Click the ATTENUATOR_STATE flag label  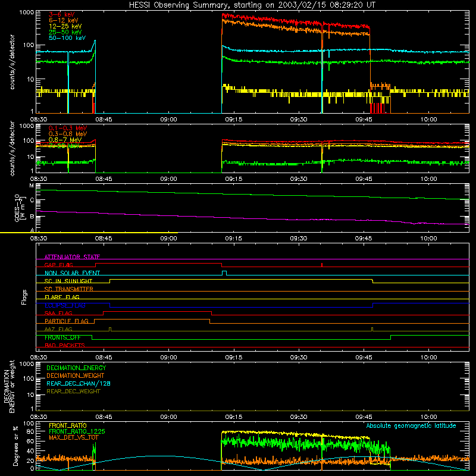(x=72, y=257)
